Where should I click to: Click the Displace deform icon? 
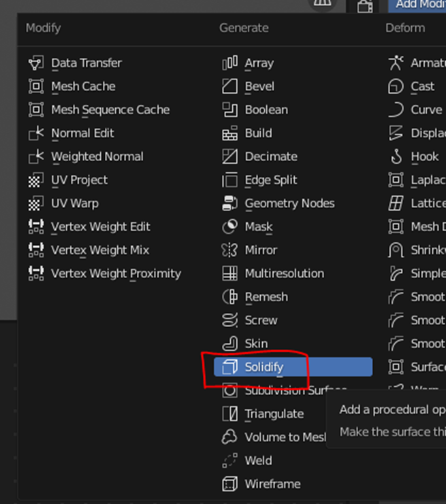coord(396,133)
